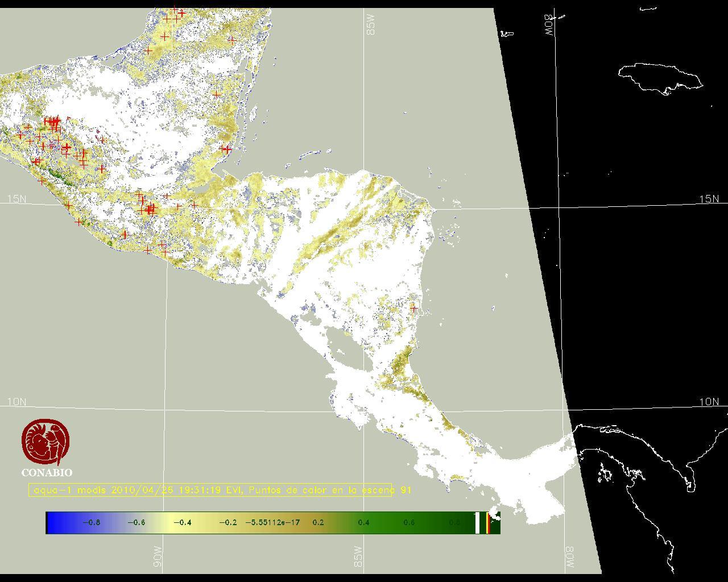Screen dimensions: 728x582
Task: Click the yellow aqua-1 modis caption box
Action: tap(210, 490)
